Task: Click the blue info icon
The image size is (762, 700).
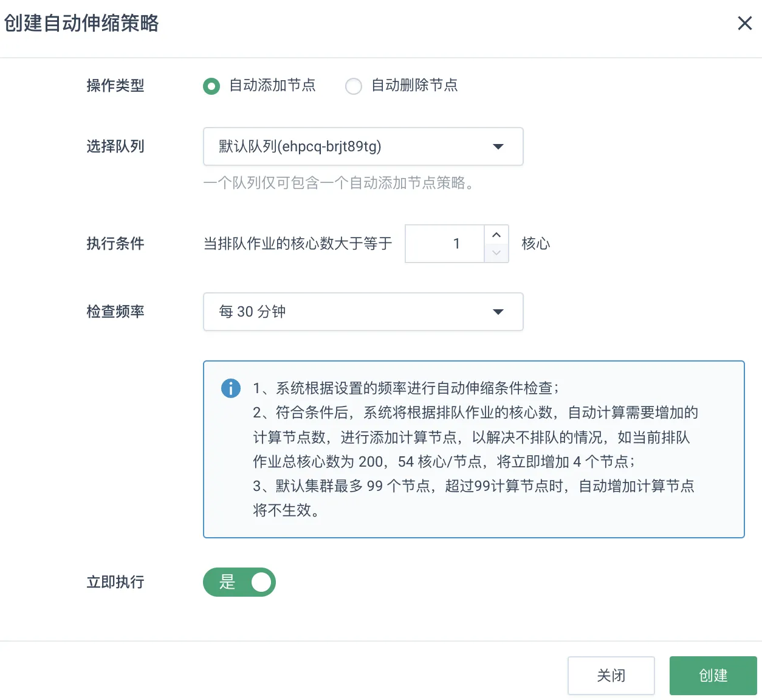Action: (231, 388)
